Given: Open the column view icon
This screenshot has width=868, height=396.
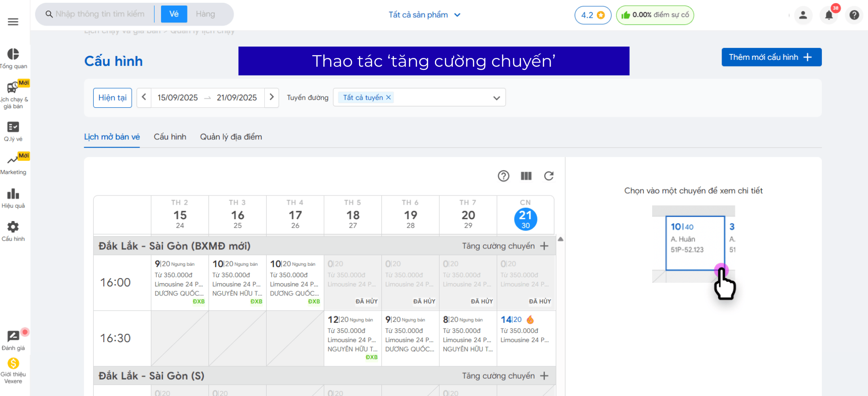Looking at the screenshot, I should coord(526,176).
